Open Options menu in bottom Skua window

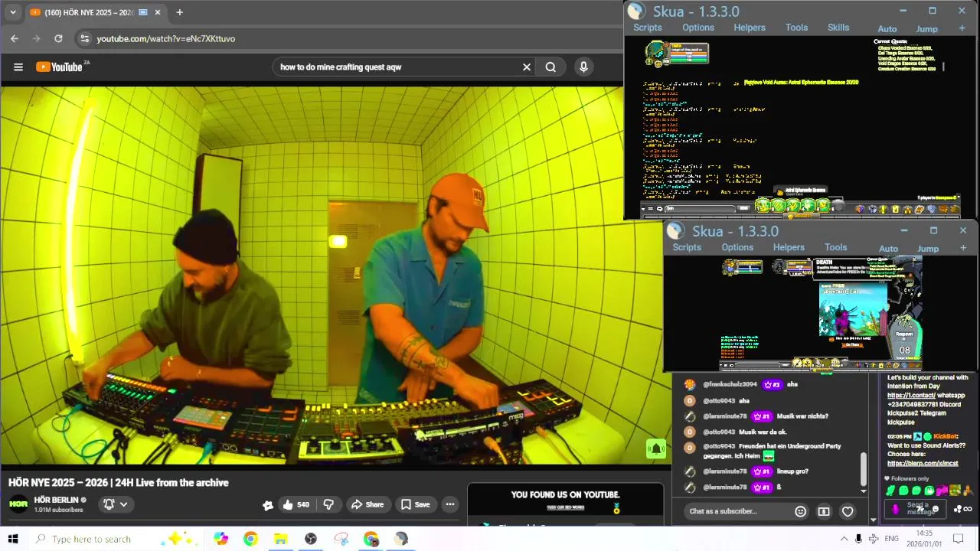point(737,247)
